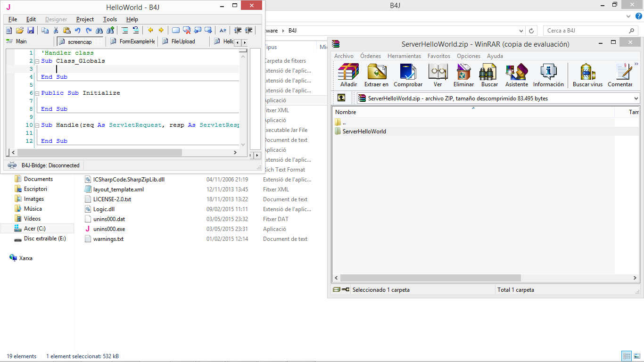Collapse the Class_Globals sub in code editor
Viewport: 644px width, 362px height.
tap(37, 61)
